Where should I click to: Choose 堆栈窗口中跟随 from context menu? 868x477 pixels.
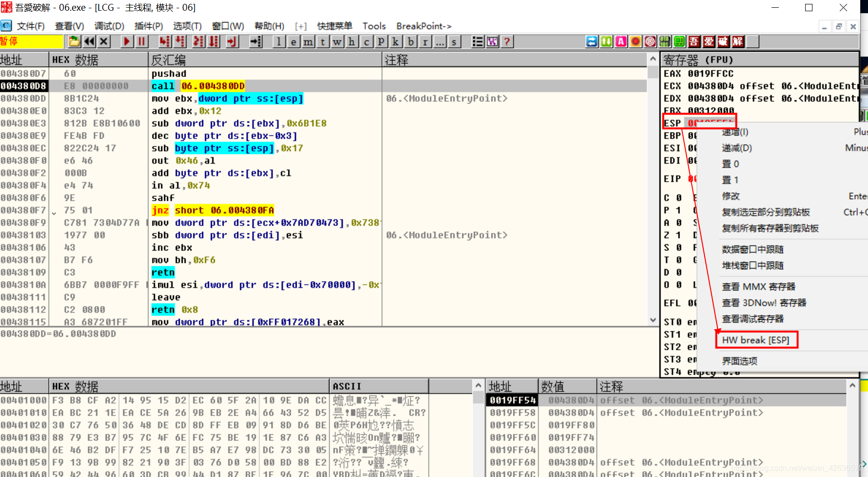(753, 266)
